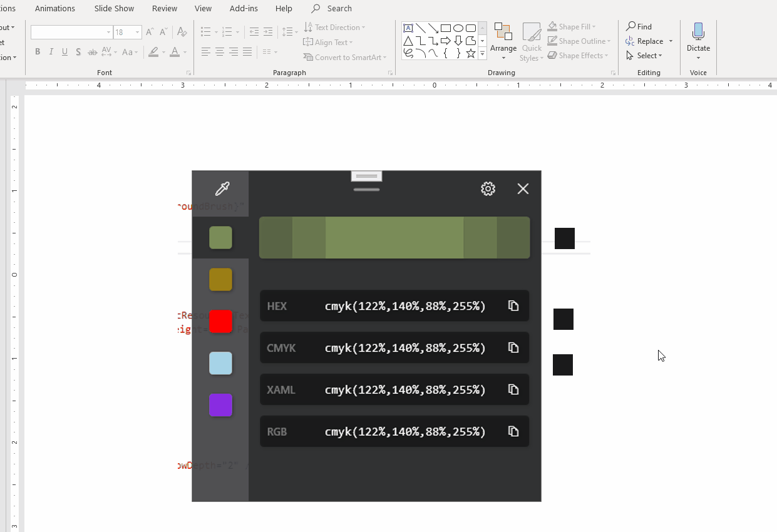
Task: Open the Add-ins ribbon tab
Action: coord(244,9)
